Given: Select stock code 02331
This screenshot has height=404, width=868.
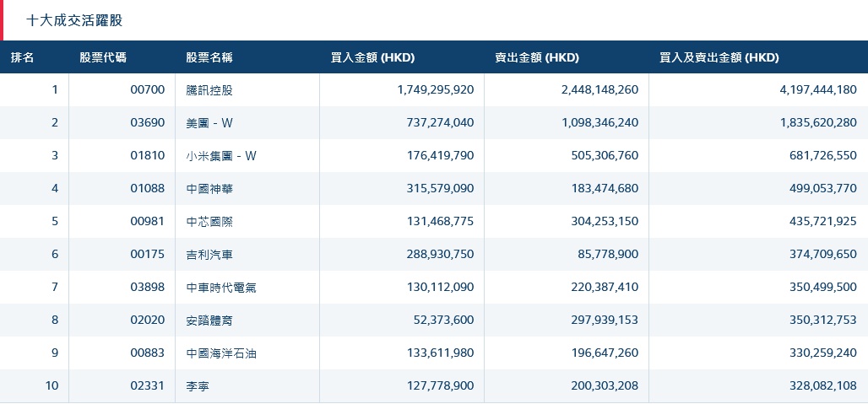Looking at the screenshot, I should (x=148, y=385).
